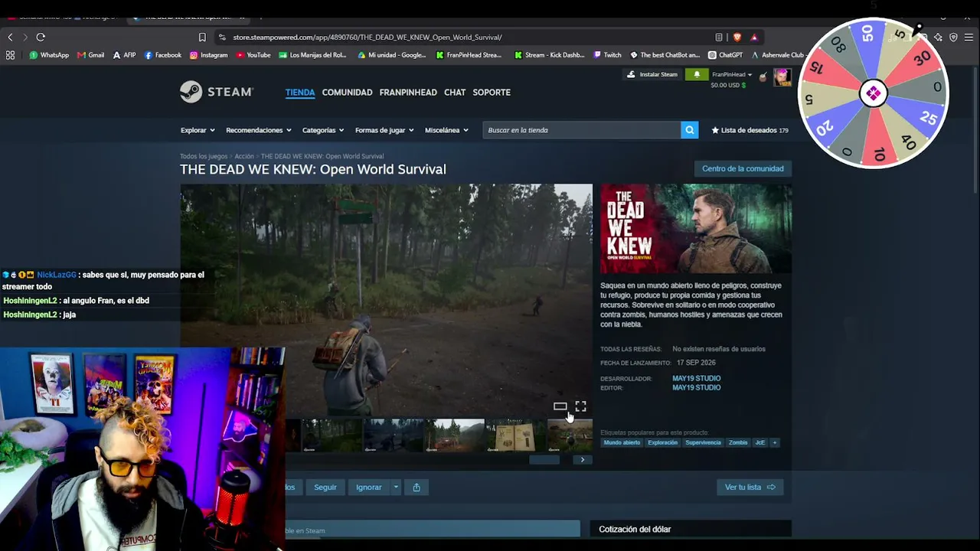Click the Brave shields lion icon
Image resolution: width=980 pixels, height=551 pixels.
[737, 37]
